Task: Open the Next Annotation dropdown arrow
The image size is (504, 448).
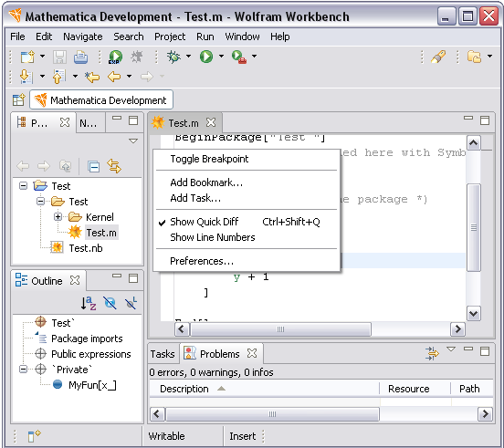Action: point(42,77)
